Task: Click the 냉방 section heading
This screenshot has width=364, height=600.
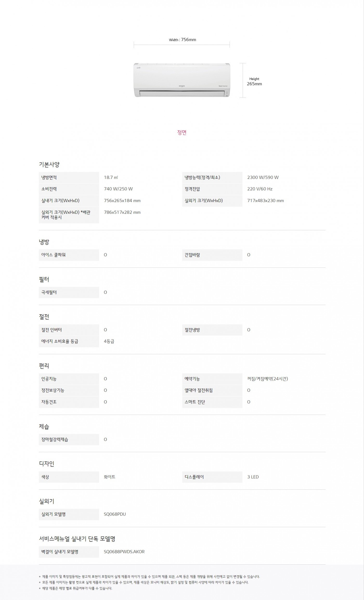Action: tap(44, 242)
